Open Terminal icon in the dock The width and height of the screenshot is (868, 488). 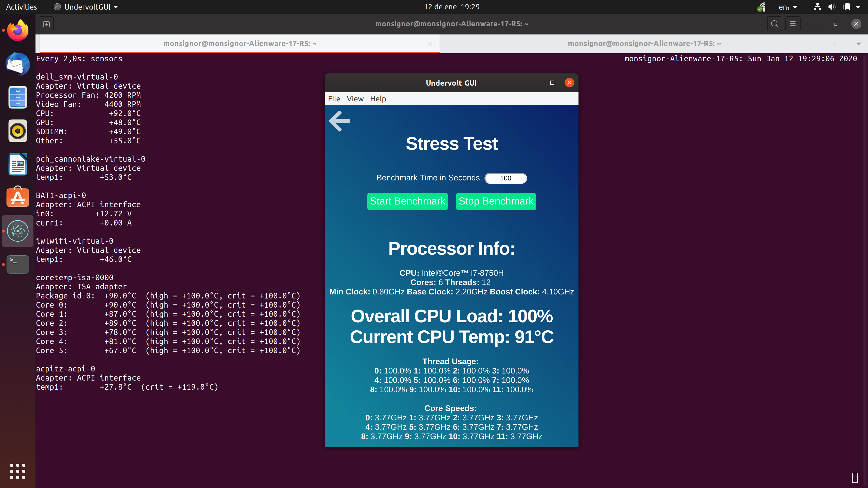[x=18, y=264]
